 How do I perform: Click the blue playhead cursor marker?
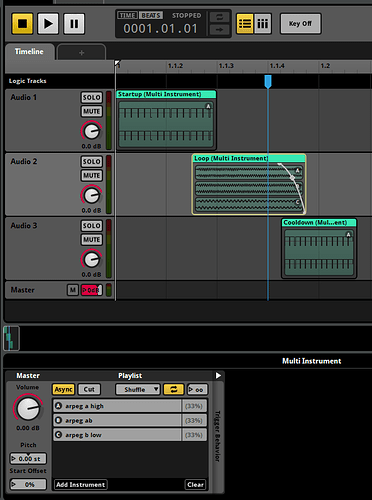(268, 81)
